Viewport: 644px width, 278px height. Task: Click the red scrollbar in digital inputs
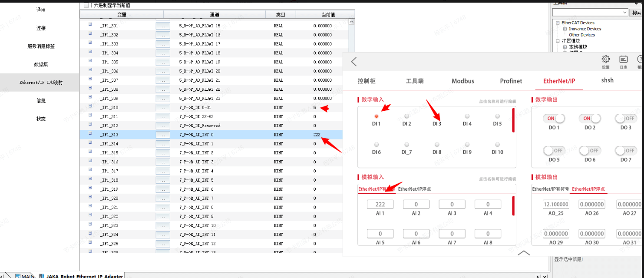513,120
